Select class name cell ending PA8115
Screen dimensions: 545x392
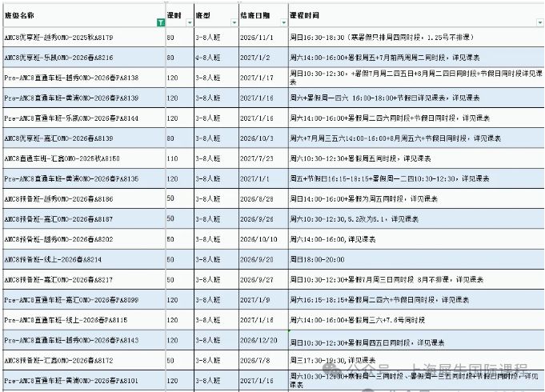pos(84,319)
